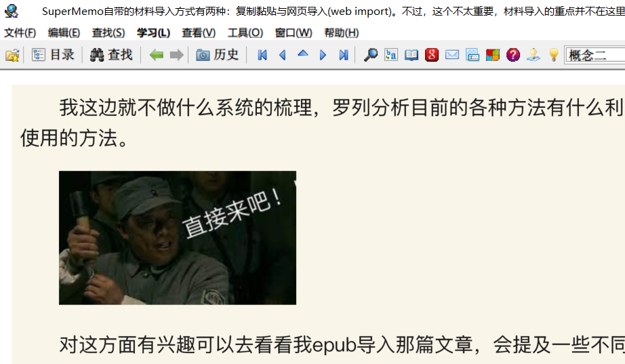Open the 查找(S) menu

pos(108,33)
